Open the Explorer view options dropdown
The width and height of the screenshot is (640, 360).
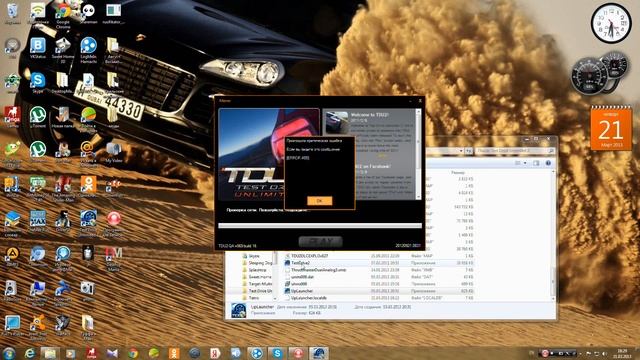point(525,163)
